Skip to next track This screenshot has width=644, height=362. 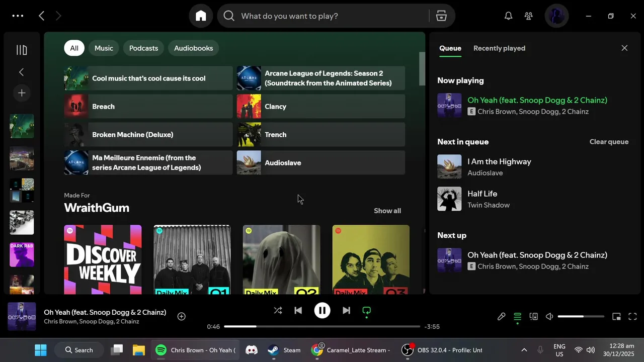(346, 311)
